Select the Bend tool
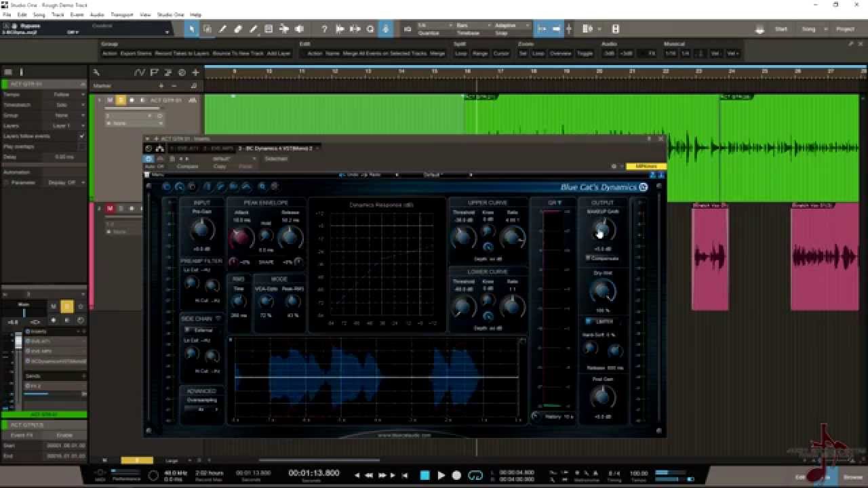The height and width of the screenshot is (488, 868). pos(284,29)
